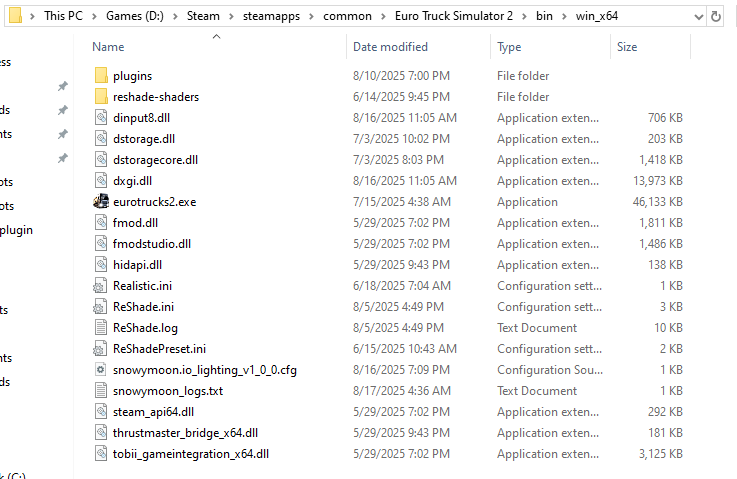Expand the chevron after Steam in path
The image size is (737, 479).
coord(231,16)
